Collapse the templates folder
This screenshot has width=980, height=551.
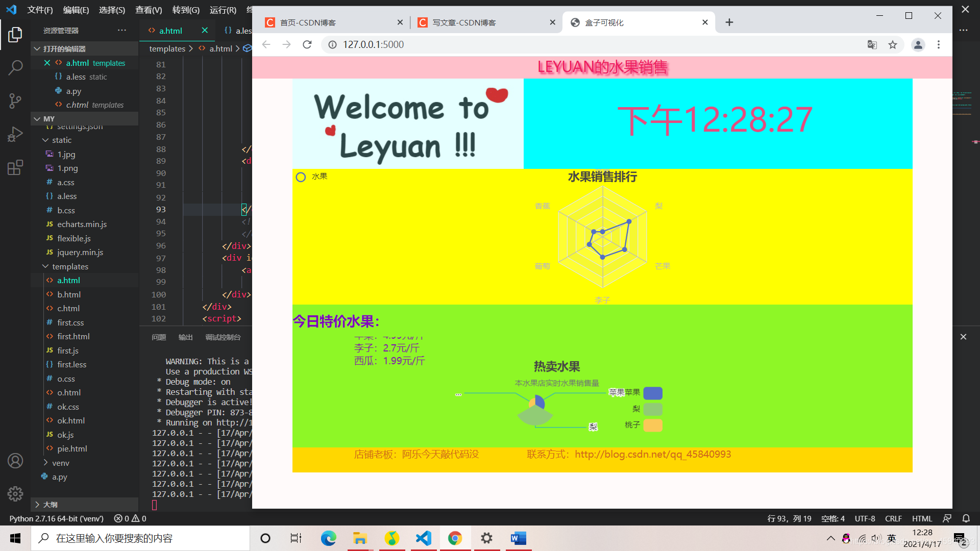(x=70, y=266)
